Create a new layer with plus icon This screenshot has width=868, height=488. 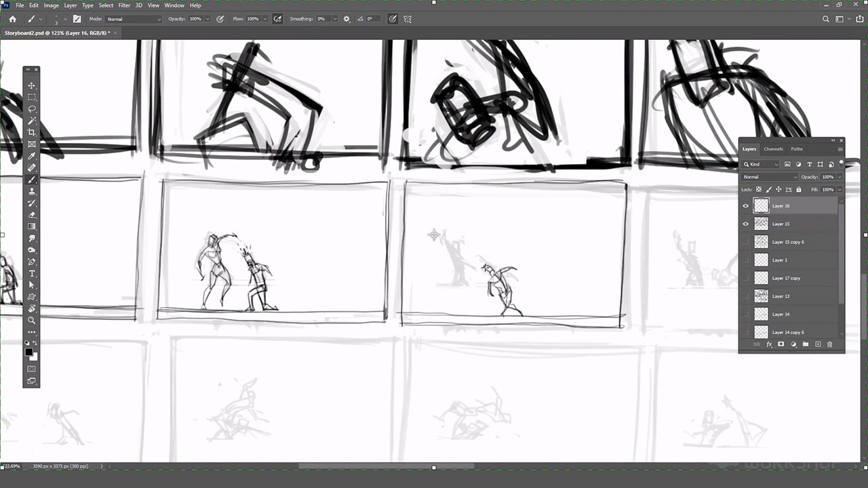tap(818, 344)
